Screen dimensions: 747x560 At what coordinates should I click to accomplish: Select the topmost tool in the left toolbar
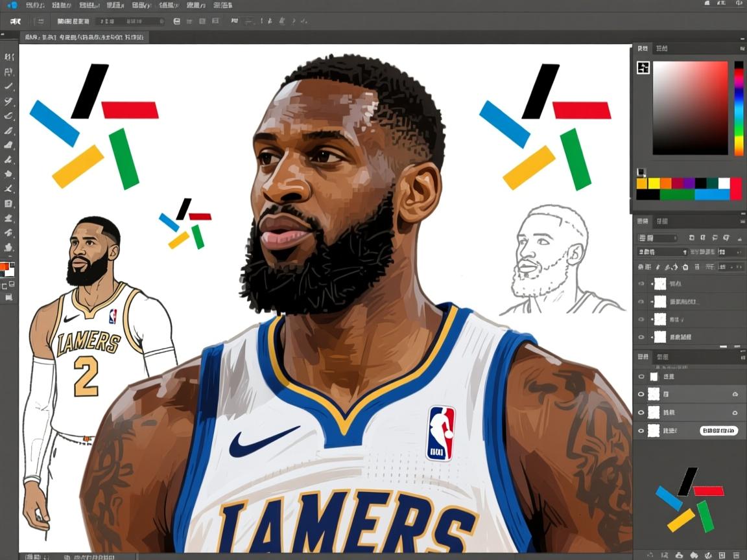8,57
